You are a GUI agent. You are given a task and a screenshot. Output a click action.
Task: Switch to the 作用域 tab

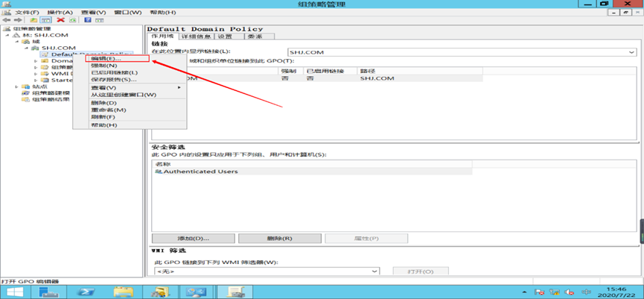(x=163, y=37)
